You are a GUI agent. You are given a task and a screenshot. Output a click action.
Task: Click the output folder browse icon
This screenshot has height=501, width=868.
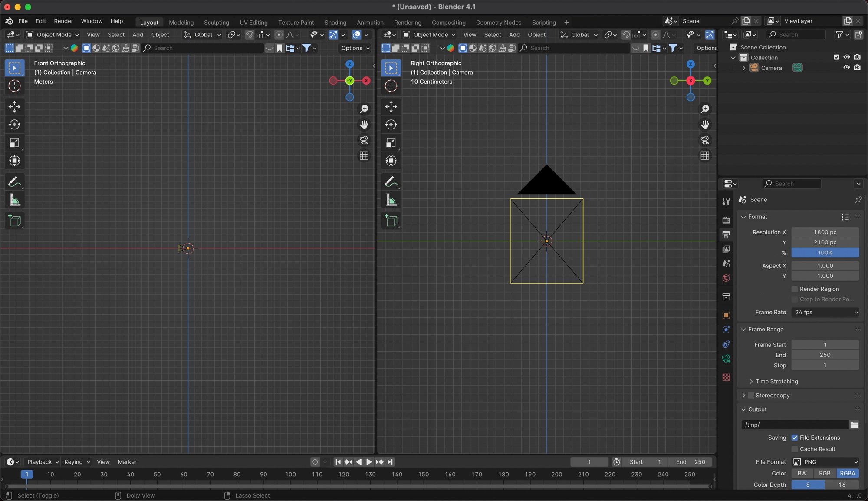(x=854, y=425)
